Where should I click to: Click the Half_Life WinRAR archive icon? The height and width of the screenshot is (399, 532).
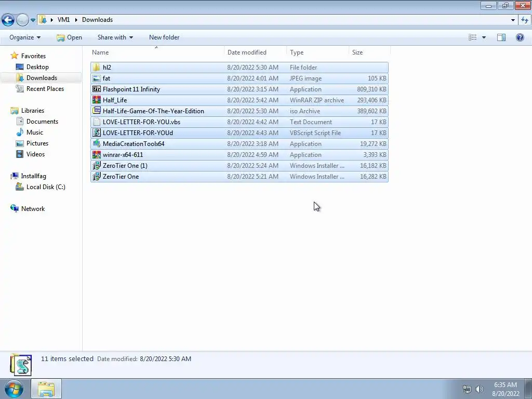pos(97,100)
